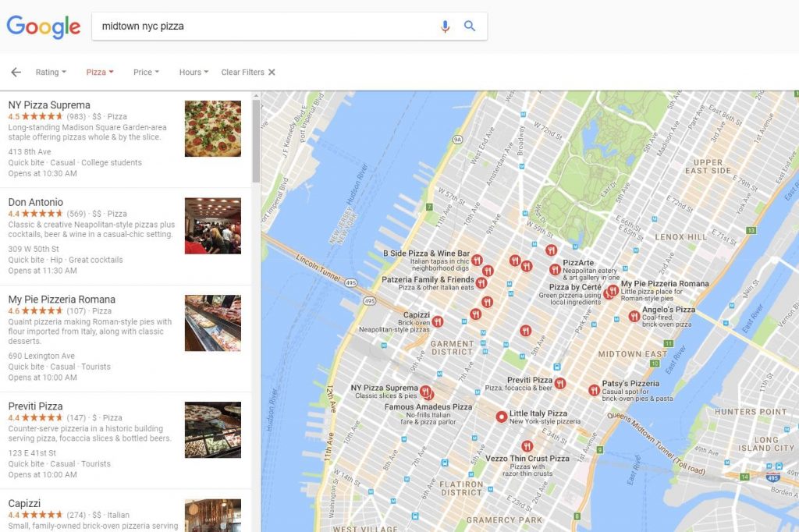Click the blue magnifying glass search icon
This screenshot has width=799, height=532.
pyautogui.click(x=469, y=26)
